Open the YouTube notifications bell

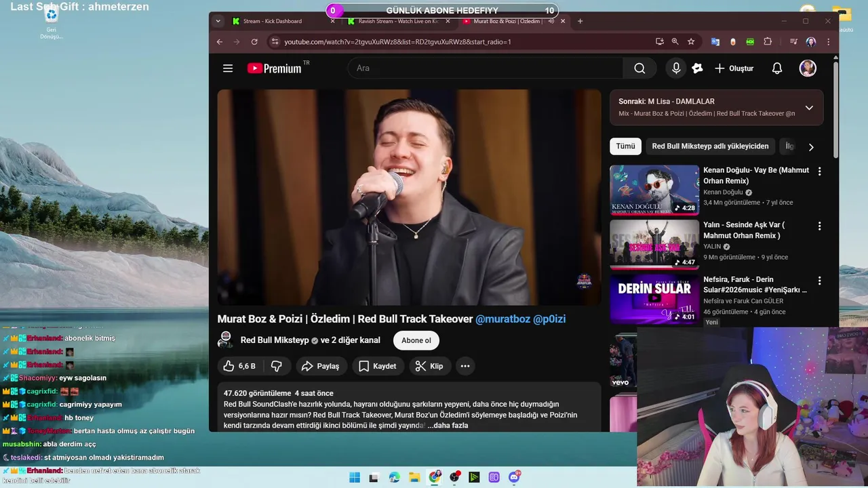click(x=777, y=68)
